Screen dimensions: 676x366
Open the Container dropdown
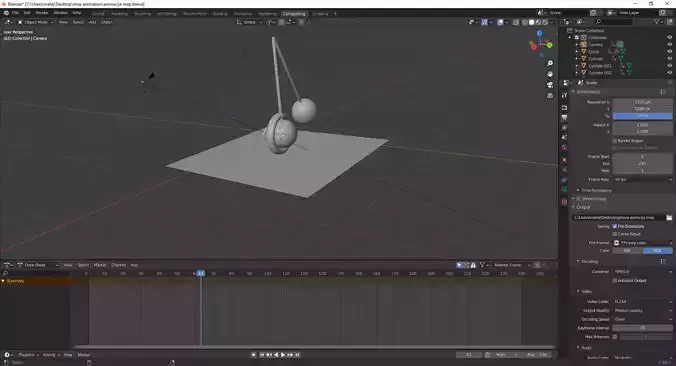[x=642, y=272]
